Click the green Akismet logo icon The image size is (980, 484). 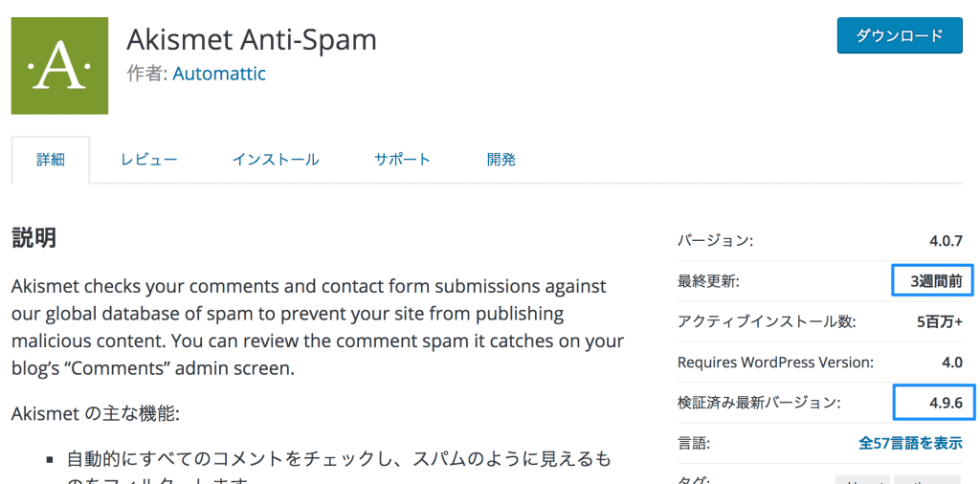(59, 66)
